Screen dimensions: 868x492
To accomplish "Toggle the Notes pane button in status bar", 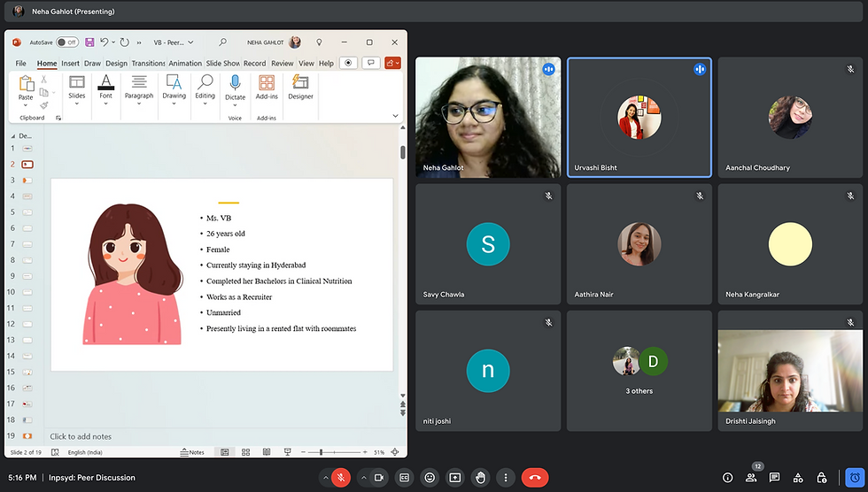I will click(192, 452).
